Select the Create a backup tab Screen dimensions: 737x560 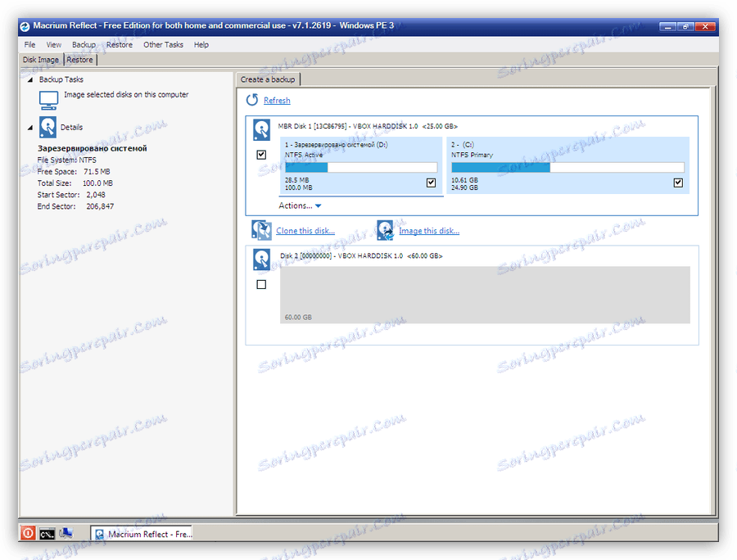(268, 79)
